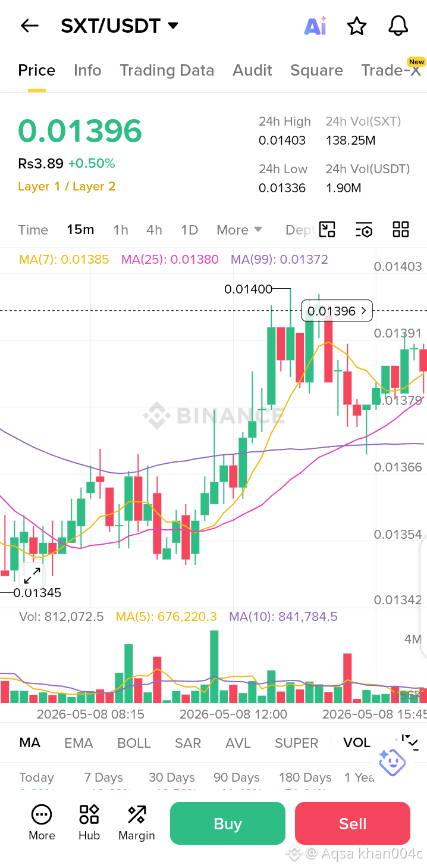427x868 pixels.
Task: Toggle the VOL indicator
Action: point(357,743)
